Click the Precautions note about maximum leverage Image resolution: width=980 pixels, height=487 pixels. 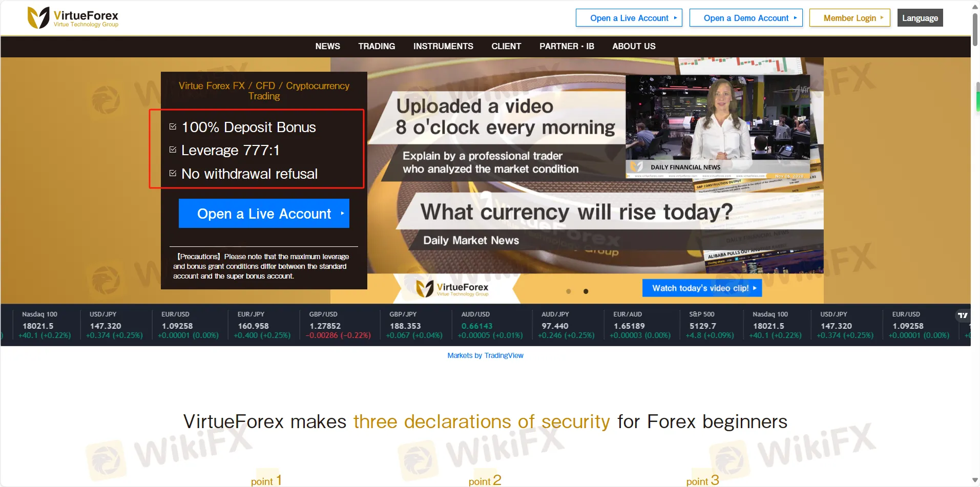click(x=261, y=266)
